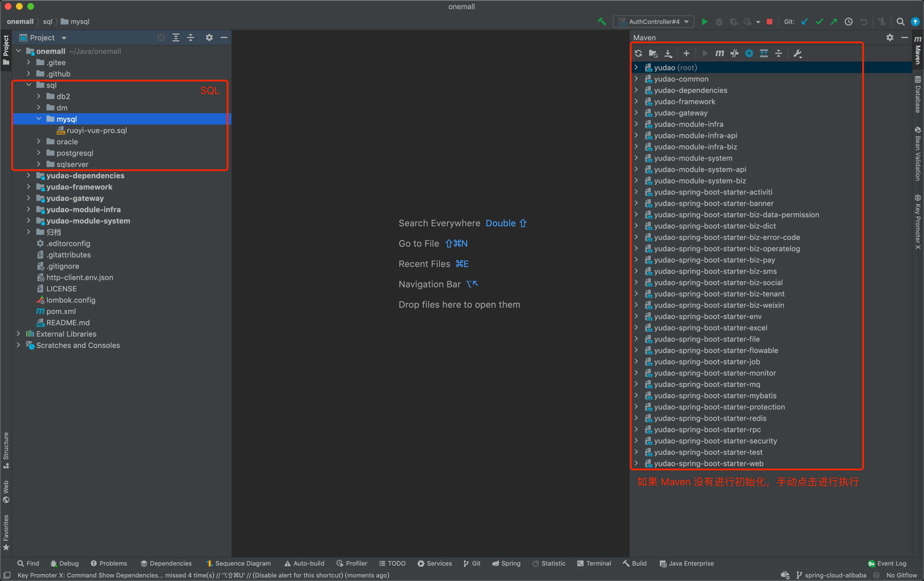This screenshot has width=924, height=581.
Task: Toggle the Database side panel
Action: 918,93
